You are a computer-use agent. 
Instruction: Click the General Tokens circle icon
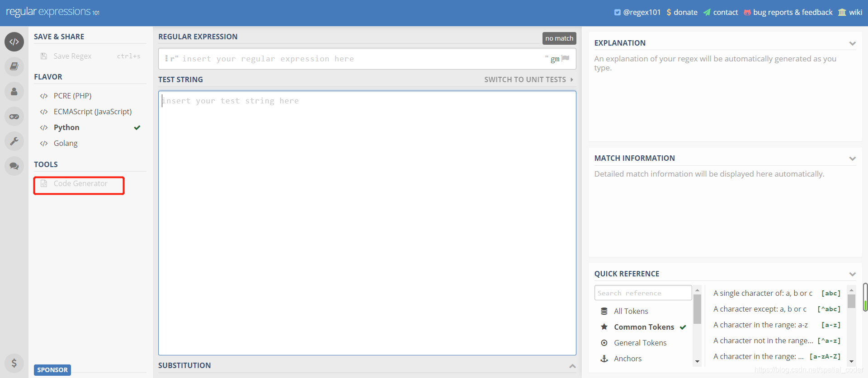(604, 343)
